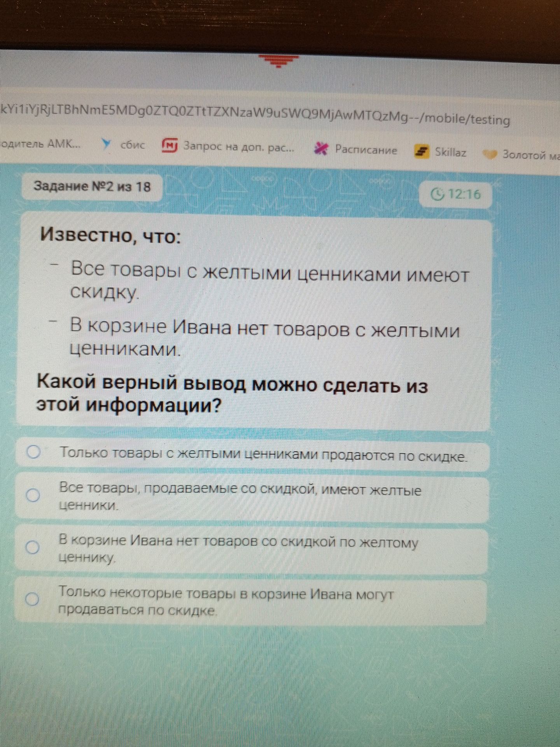Click the red M icon of 'Запрос на доп. рас...' bookmark
Image resolution: width=560 pixels, height=747 pixels.
tap(170, 146)
